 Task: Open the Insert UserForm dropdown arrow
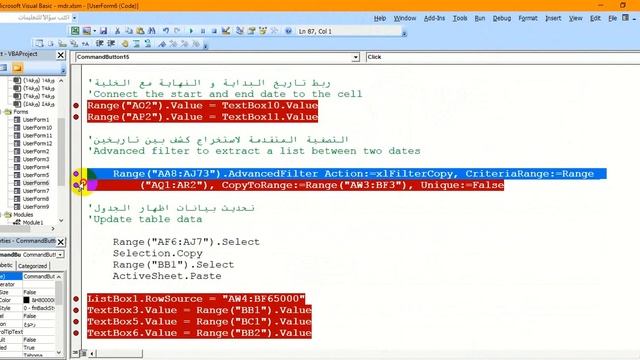[x=94, y=31]
